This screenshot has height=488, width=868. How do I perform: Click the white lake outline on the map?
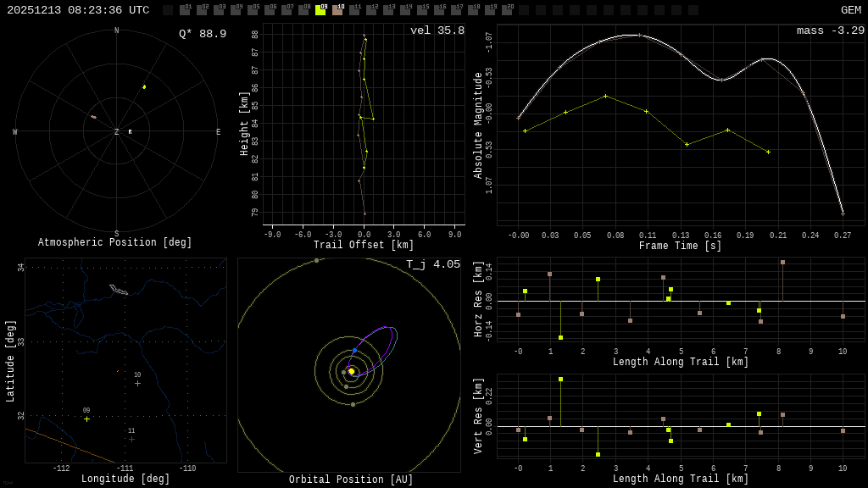tap(119, 290)
